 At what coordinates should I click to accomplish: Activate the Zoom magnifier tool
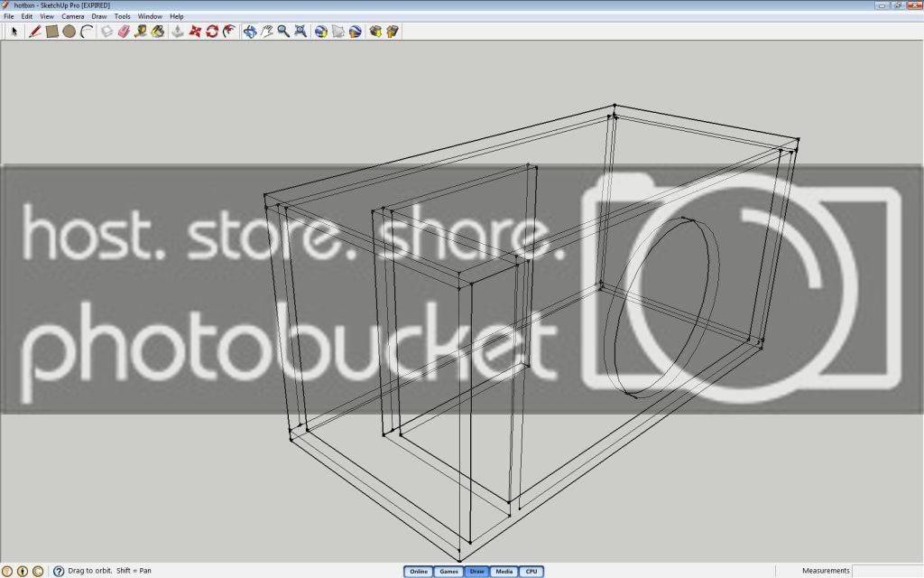coord(283,32)
